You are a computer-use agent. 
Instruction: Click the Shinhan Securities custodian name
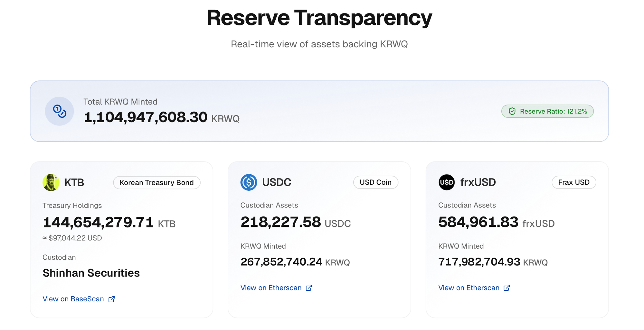coord(91,273)
